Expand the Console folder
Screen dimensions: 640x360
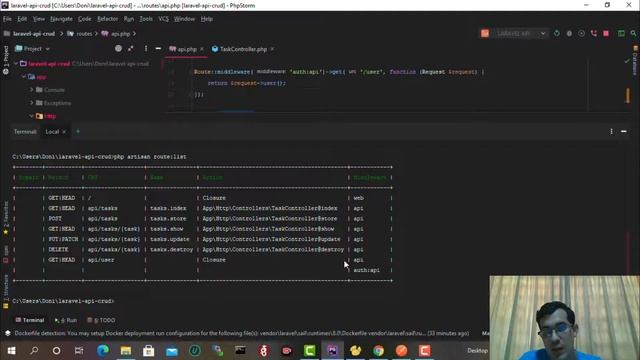[x=31, y=90]
